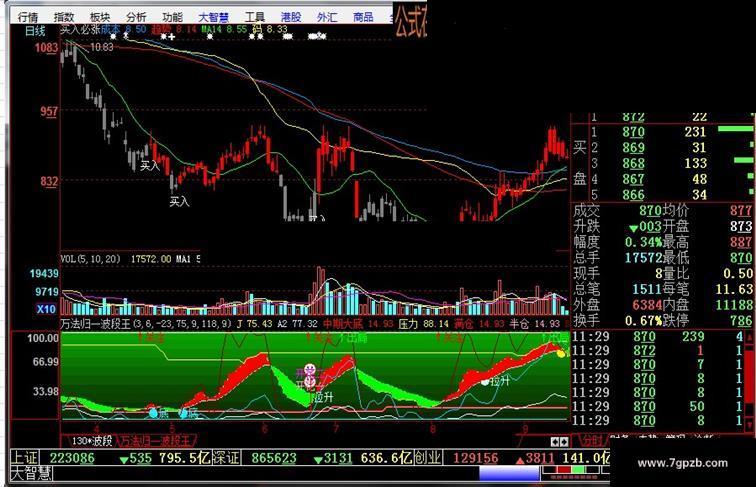Image resolution: width=756 pixels, height=487 pixels.
Task: Select the 上证 index in the status bar
Action: [x=24, y=457]
